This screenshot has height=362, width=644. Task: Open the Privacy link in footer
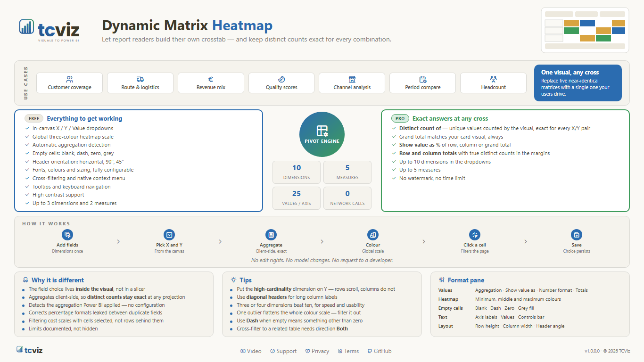click(317, 351)
